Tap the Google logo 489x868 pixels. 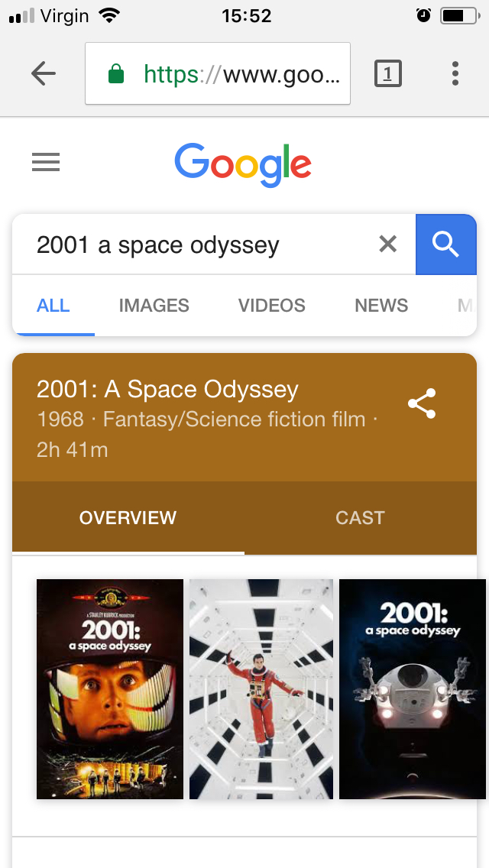point(243,164)
